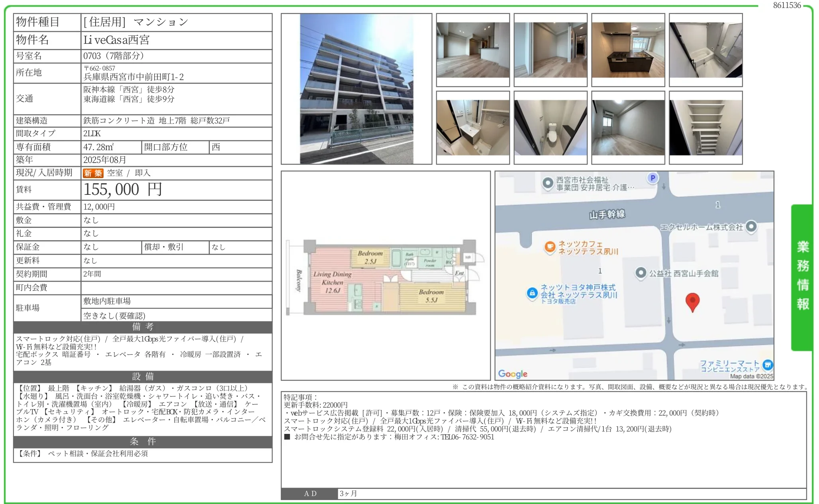Click the 2LDK floor plan image
The height and width of the screenshot is (504, 819).
(x=385, y=277)
